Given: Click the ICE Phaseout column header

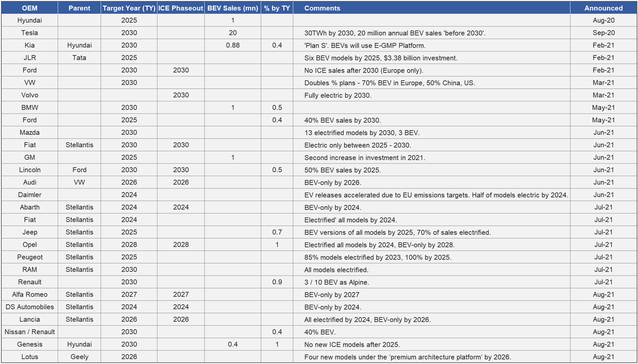Looking at the screenshot, I should pyautogui.click(x=181, y=8).
